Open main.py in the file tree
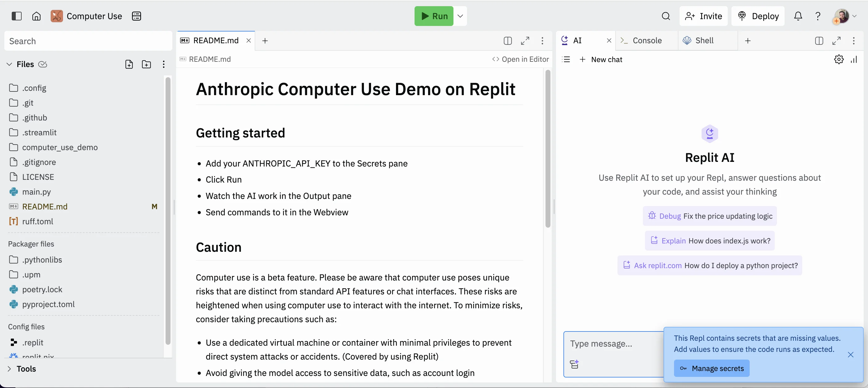The image size is (868, 388). (x=36, y=192)
